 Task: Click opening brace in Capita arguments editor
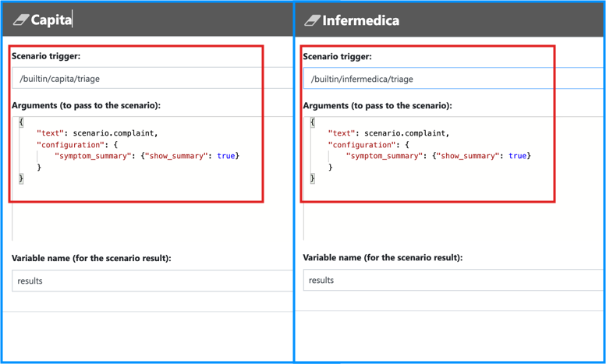click(21, 122)
